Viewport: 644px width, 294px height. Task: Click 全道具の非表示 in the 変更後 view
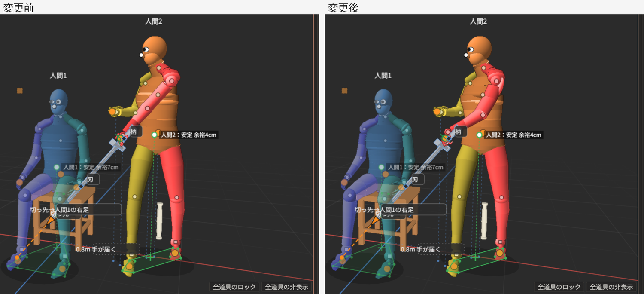[611, 287]
